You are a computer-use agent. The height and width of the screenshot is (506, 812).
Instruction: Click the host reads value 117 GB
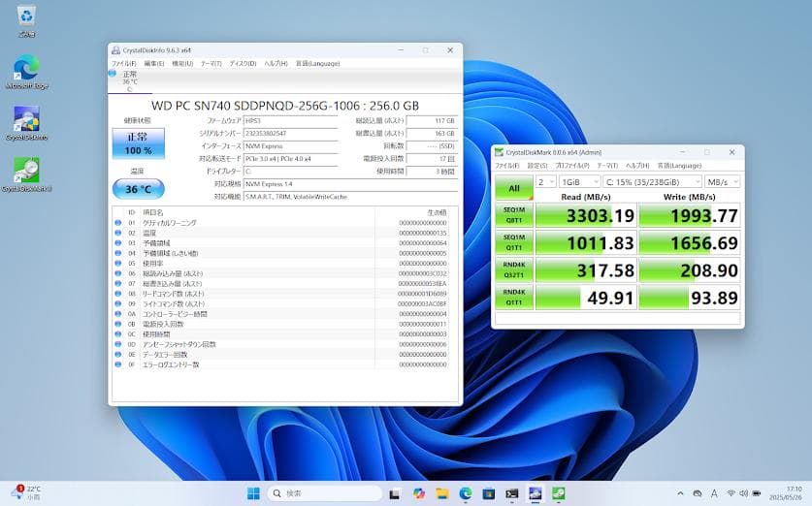click(x=433, y=121)
